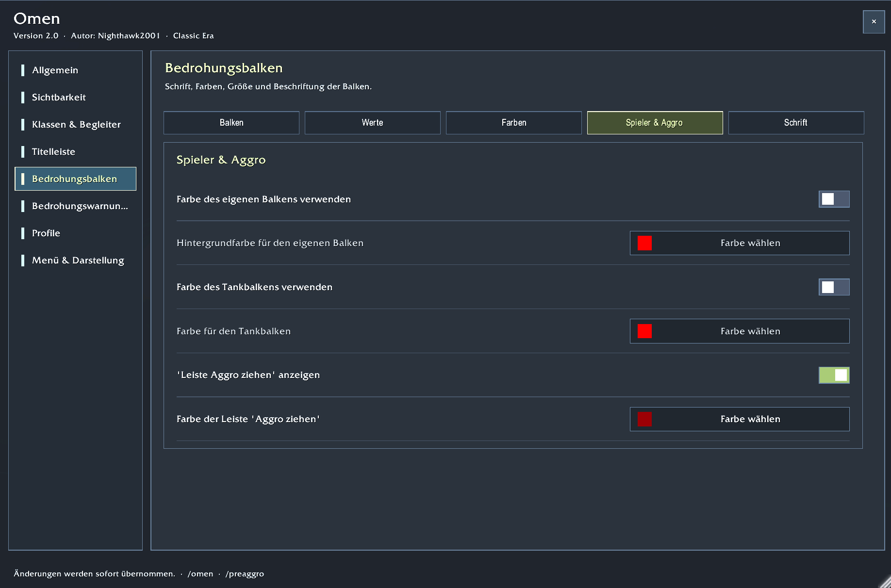The width and height of the screenshot is (891, 588).
Task: Switch to the Werte tab
Action: [x=373, y=123]
